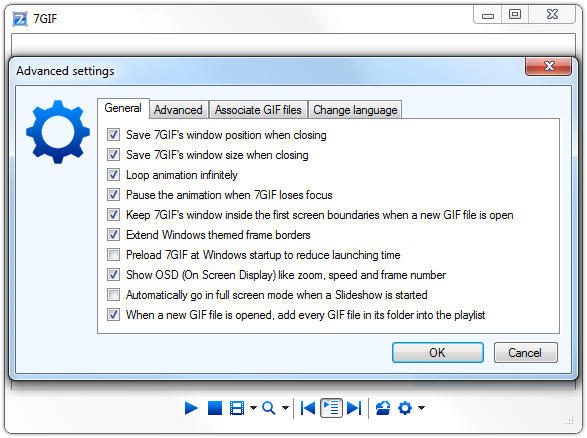
Task: Click the zoom magnifier icon
Action: pos(269,408)
